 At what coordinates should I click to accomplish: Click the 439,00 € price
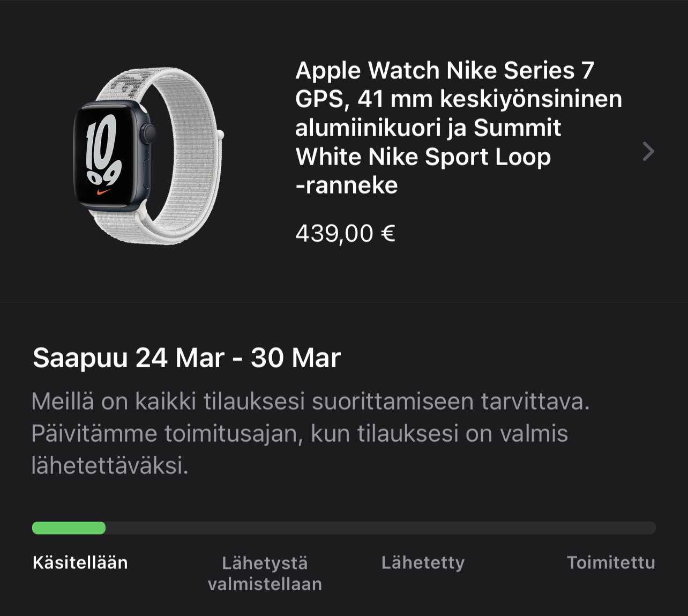345,233
